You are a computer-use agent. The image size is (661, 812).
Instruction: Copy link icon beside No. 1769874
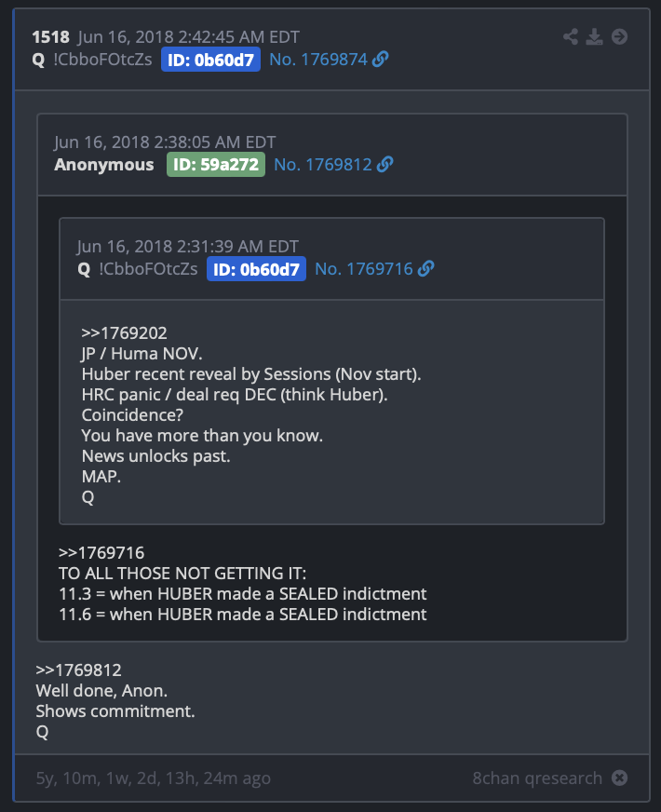pos(381,59)
